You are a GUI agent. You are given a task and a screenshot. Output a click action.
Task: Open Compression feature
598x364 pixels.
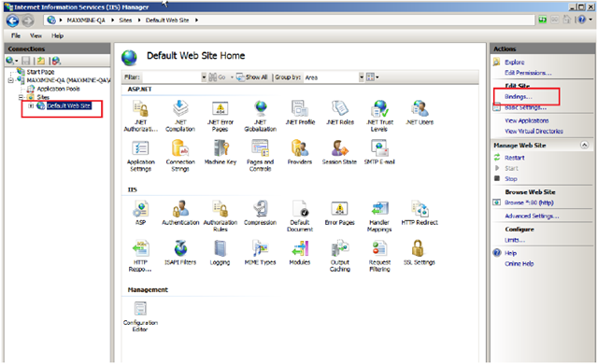pos(260,213)
